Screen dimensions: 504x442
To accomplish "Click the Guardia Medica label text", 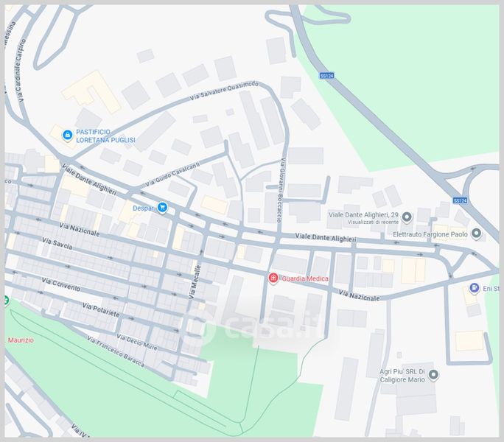I will [305, 278].
